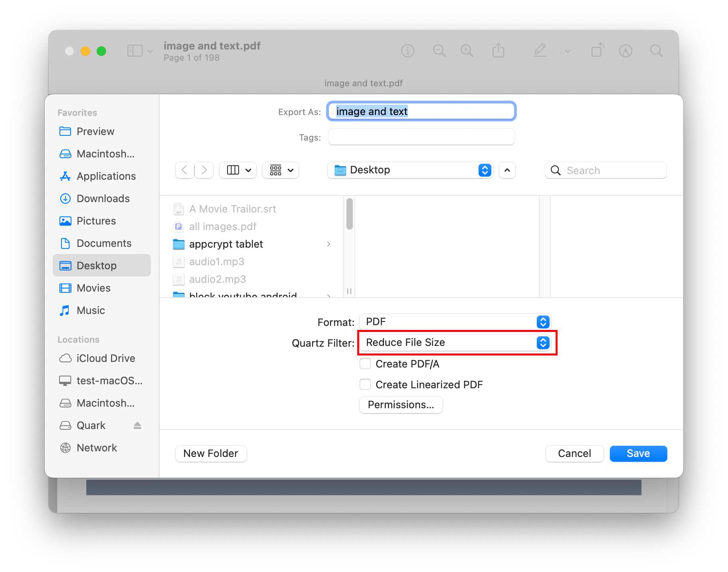
Task: Open the Downloads sidebar item
Action: click(103, 199)
